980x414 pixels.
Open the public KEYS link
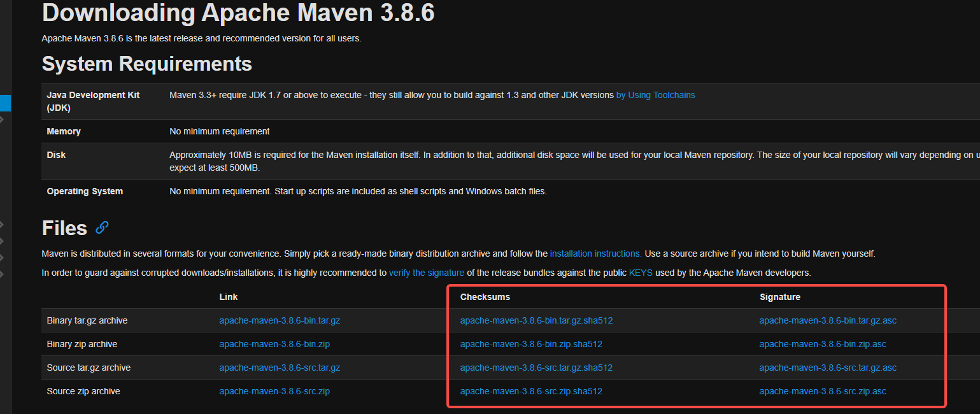coord(641,273)
